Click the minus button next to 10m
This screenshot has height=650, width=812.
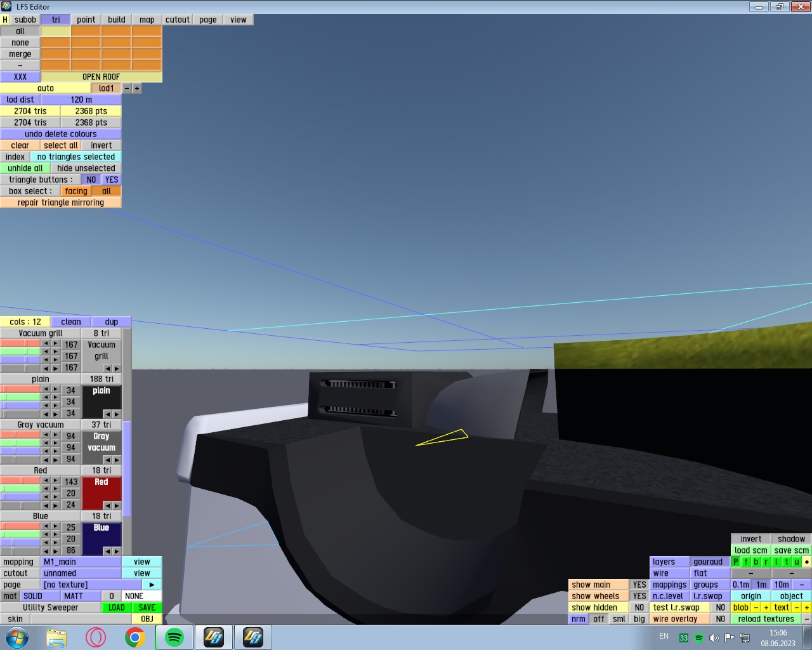[802, 585]
